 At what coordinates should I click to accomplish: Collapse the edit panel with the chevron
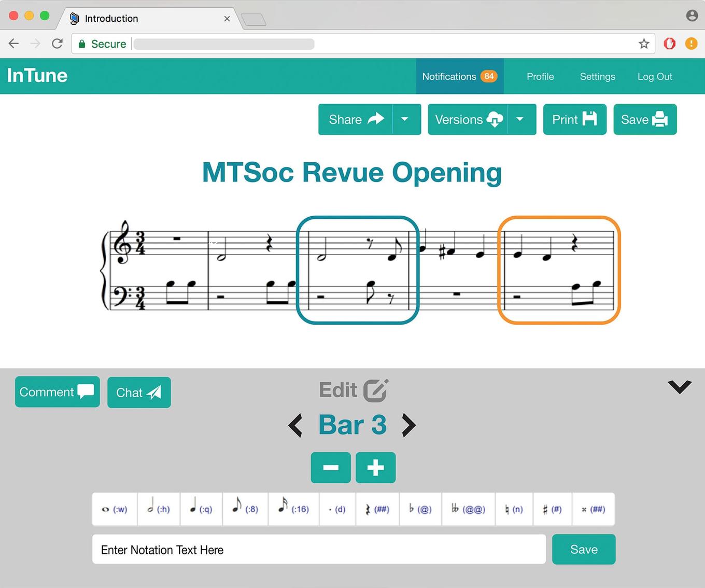[x=679, y=387]
